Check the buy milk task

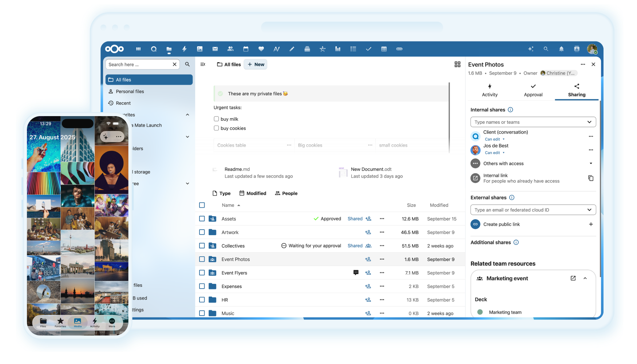click(216, 118)
